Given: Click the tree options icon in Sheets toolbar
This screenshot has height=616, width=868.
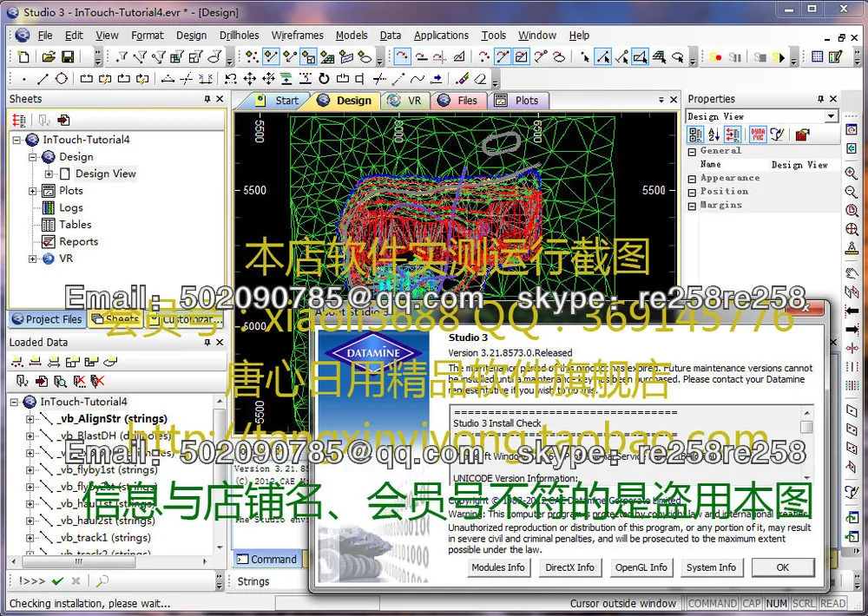Looking at the screenshot, I should [x=19, y=120].
